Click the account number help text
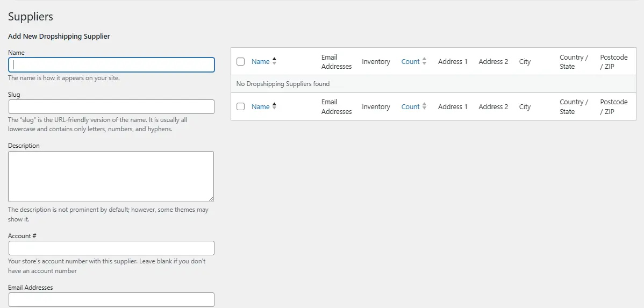This screenshot has height=308, width=644. (107, 266)
